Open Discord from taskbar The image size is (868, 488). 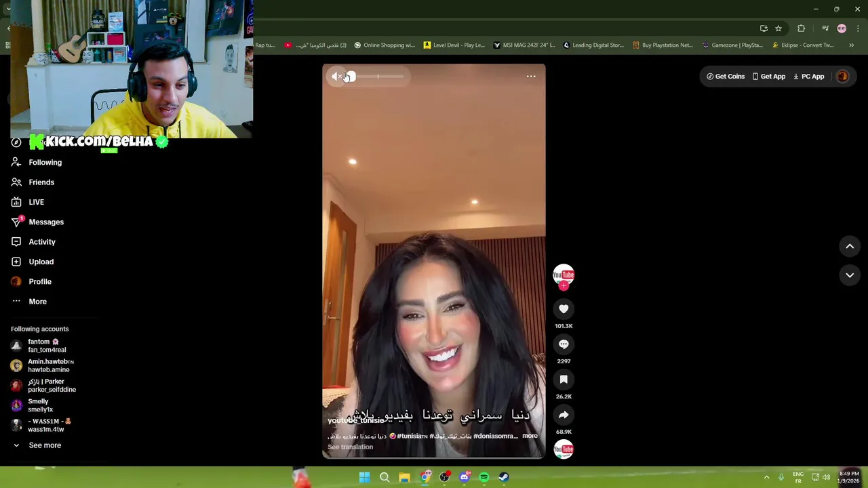(x=465, y=477)
